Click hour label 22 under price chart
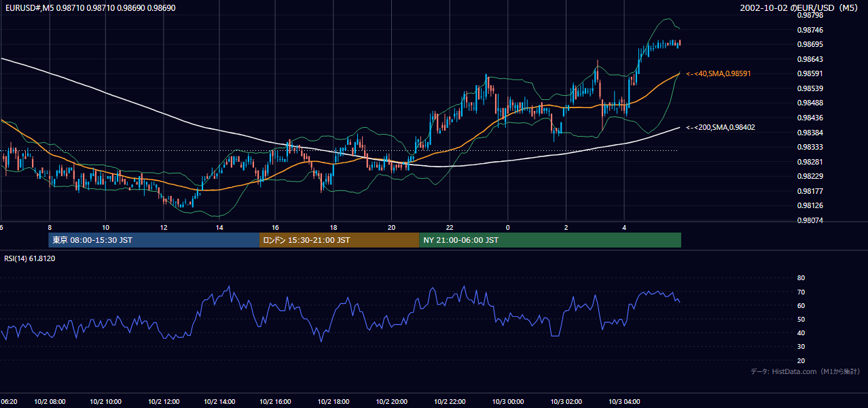 [449, 227]
